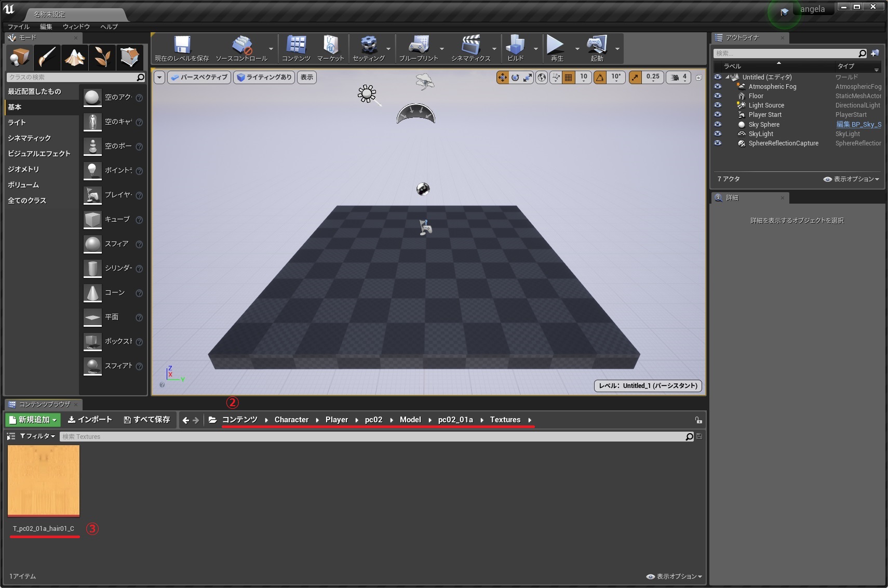
Task: Select the Foliage mode icon
Action: (102, 57)
